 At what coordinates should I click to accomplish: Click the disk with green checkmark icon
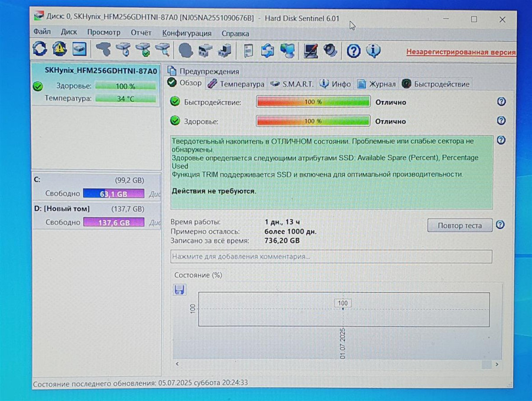(143, 50)
